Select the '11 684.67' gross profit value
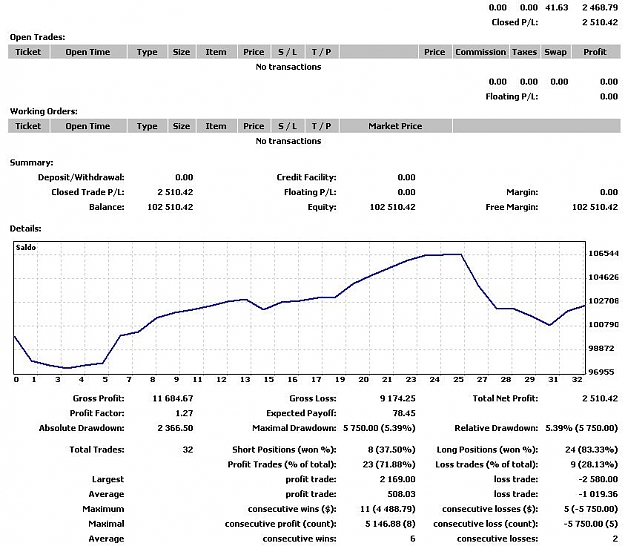Viewport: 625px width, 546px height. point(173,399)
